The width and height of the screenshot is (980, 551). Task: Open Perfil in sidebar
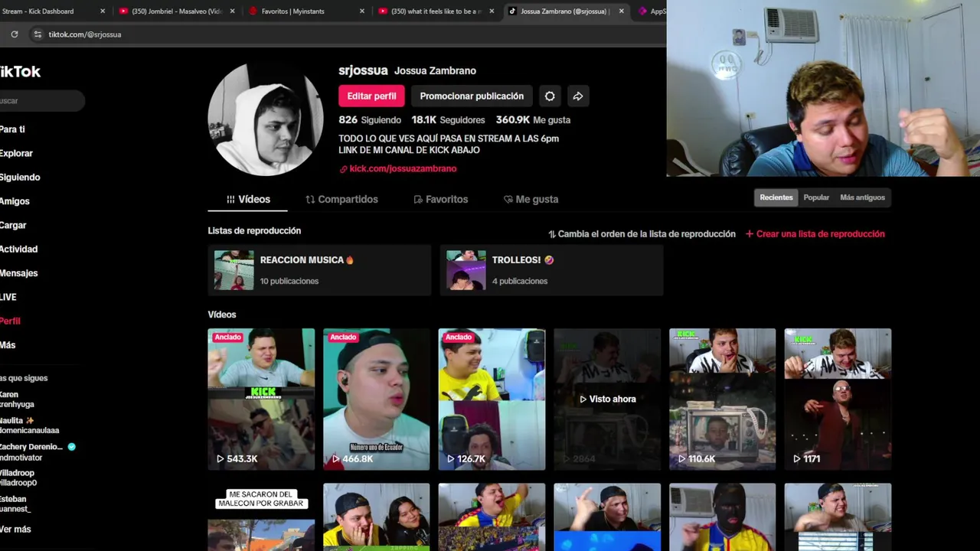[11, 321]
